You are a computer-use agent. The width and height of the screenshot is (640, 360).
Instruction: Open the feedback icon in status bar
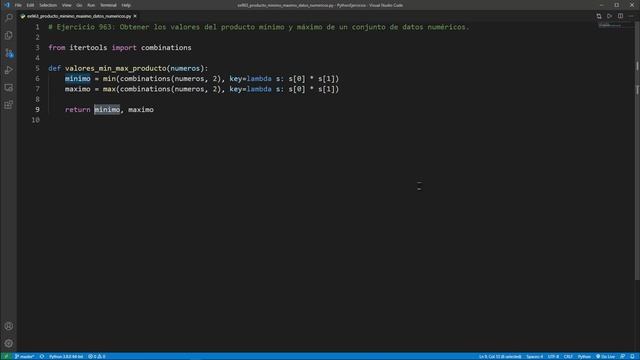622,356
